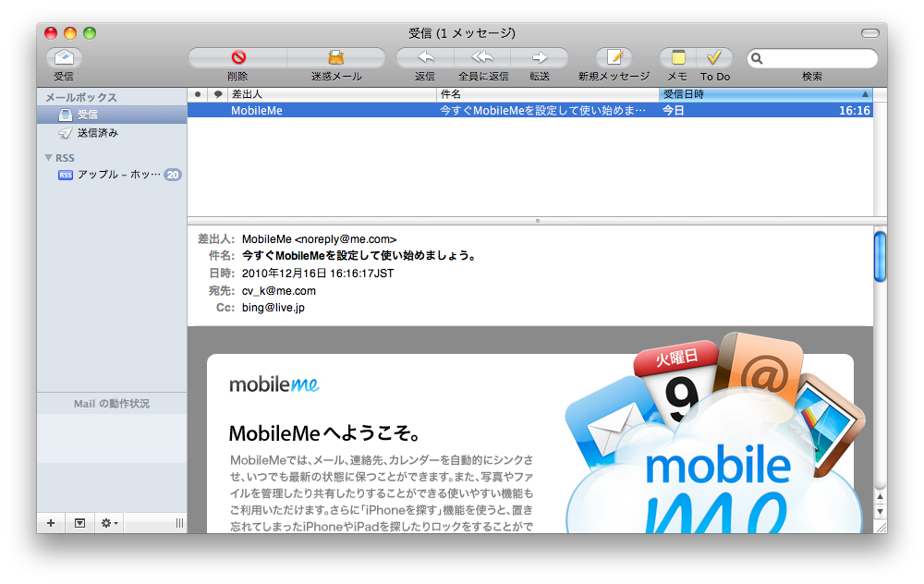924x584 pixels.
Task: Click the メールボックス sidebar header
Action: click(x=81, y=97)
